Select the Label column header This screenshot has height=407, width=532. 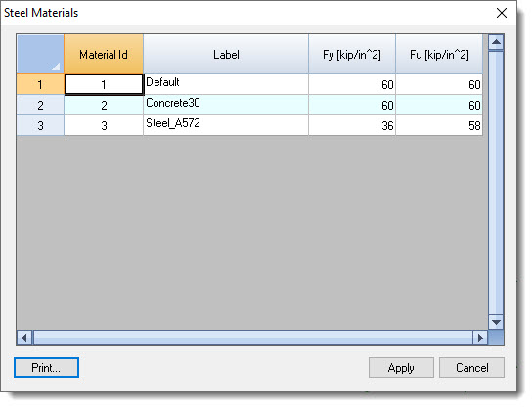tap(226, 54)
